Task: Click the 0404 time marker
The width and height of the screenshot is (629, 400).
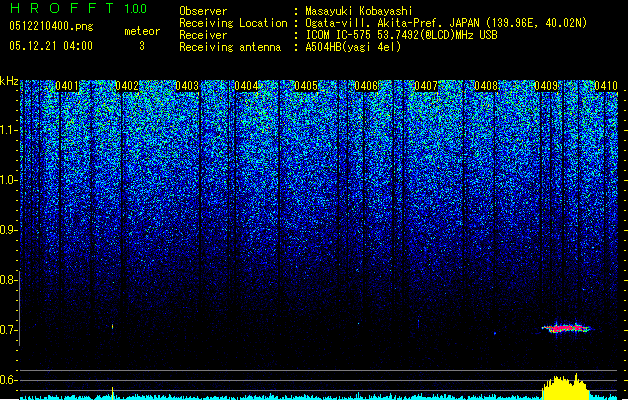Action: pyautogui.click(x=246, y=86)
